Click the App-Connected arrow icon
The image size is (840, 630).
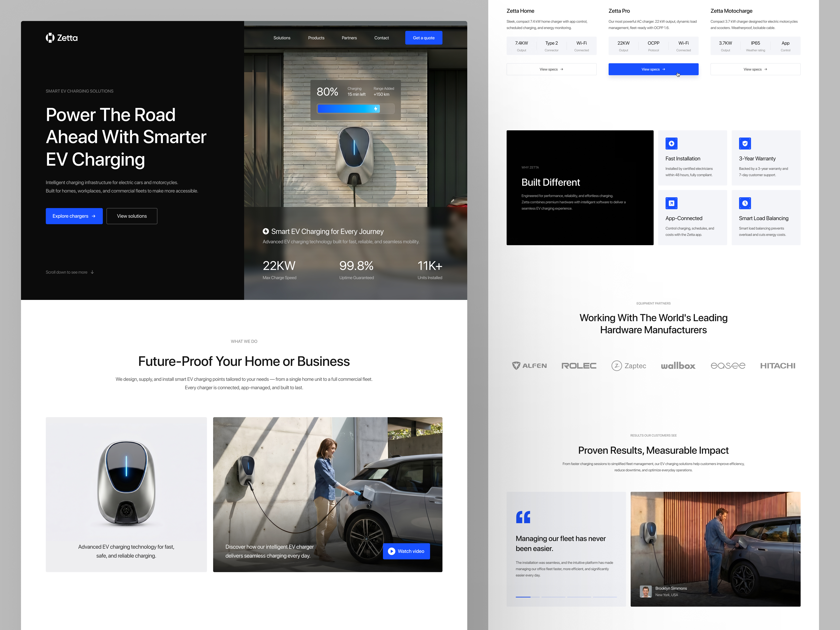tap(671, 203)
